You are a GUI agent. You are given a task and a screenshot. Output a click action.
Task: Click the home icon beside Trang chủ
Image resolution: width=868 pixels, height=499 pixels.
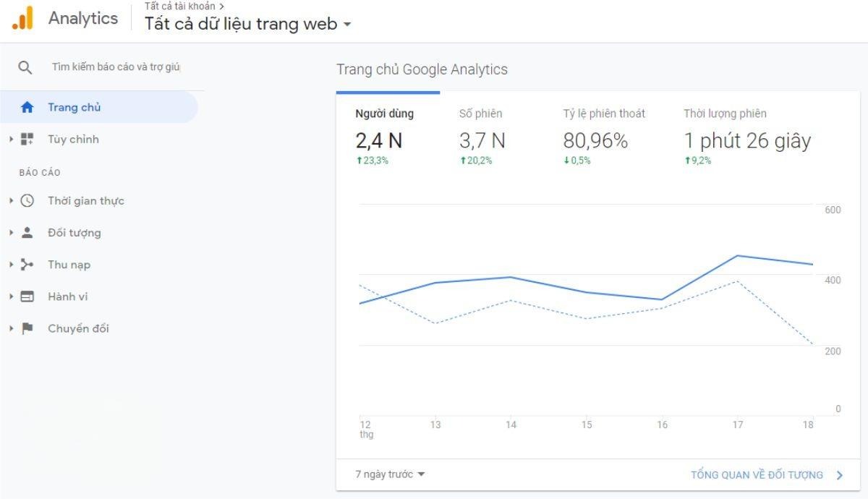[x=27, y=107]
